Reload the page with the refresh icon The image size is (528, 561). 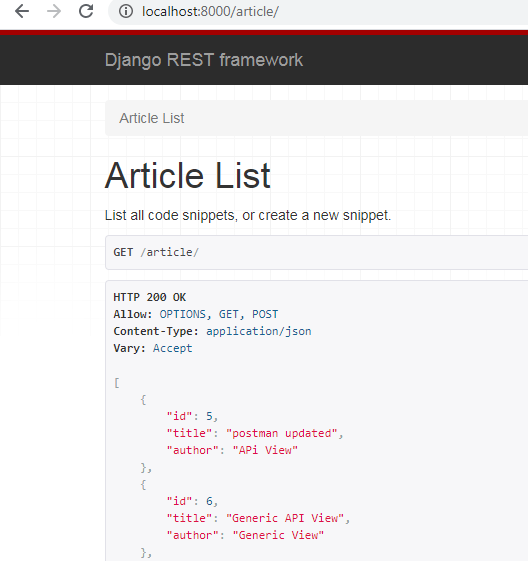tap(86, 11)
